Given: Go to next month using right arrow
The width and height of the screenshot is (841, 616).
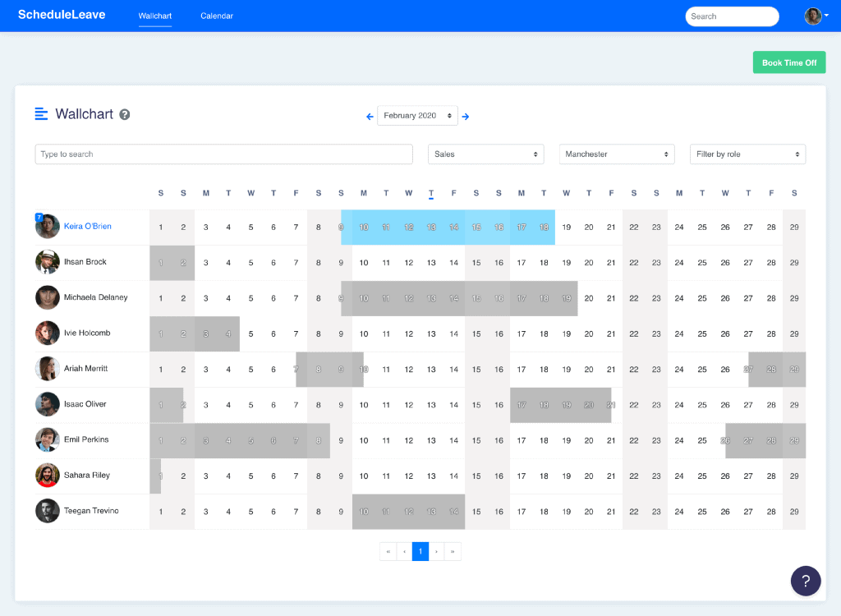Looking at the screenshot, I should pyautogui.click(x=466, y=117).
